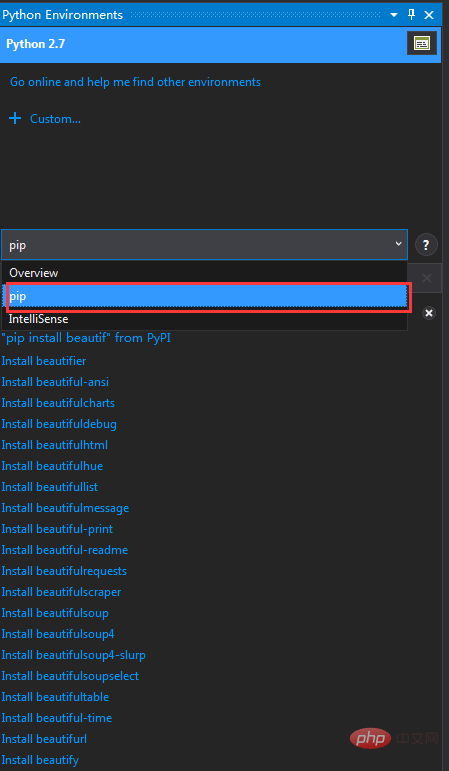This screenshot has height=771, width=449.
Task: Open the panel window position dropdown arrow
Action: click(x=393, y=15)
